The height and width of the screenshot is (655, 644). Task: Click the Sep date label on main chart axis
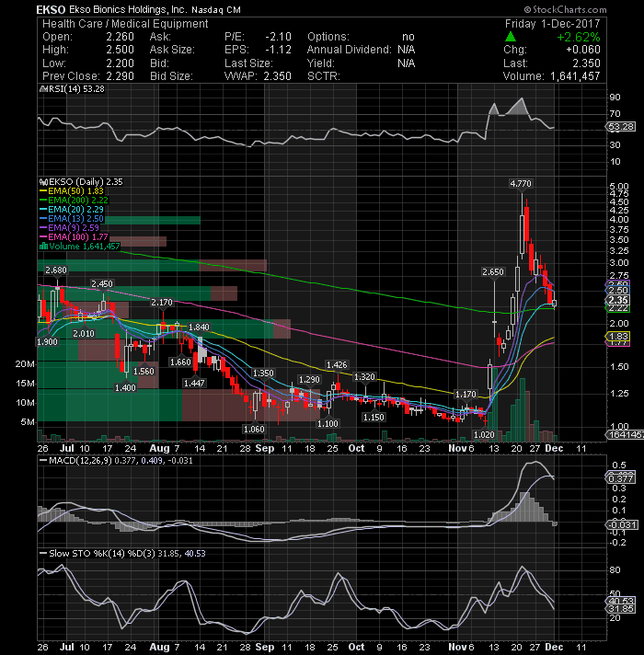pos(264,448)
